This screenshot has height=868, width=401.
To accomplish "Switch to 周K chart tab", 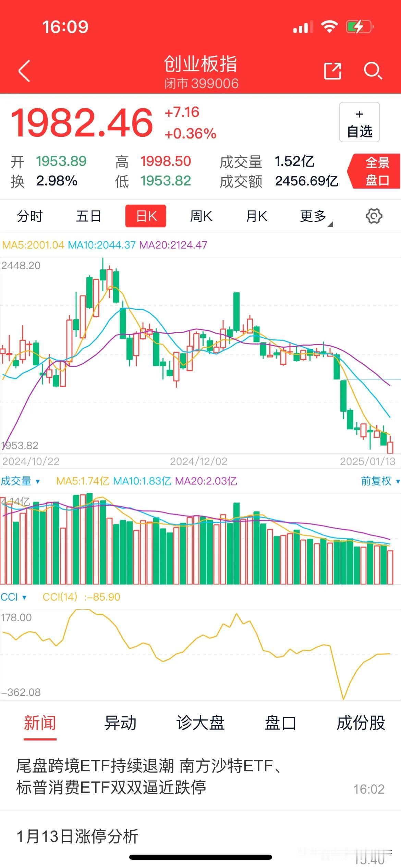I will (x=201, y=216).
